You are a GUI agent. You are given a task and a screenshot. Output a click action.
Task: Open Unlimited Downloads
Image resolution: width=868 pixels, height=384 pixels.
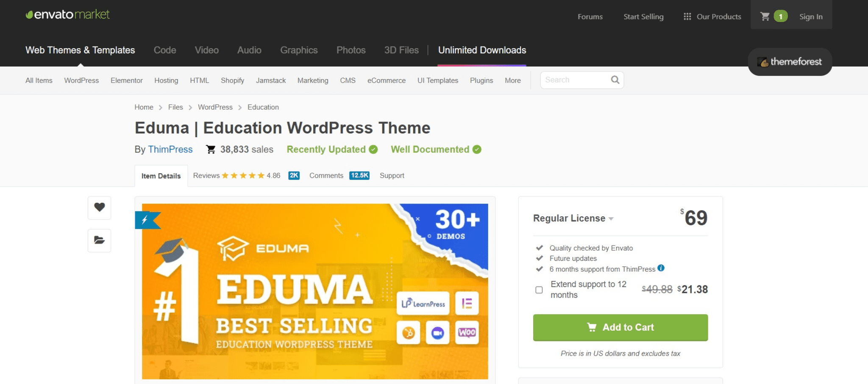pos(482,50)
